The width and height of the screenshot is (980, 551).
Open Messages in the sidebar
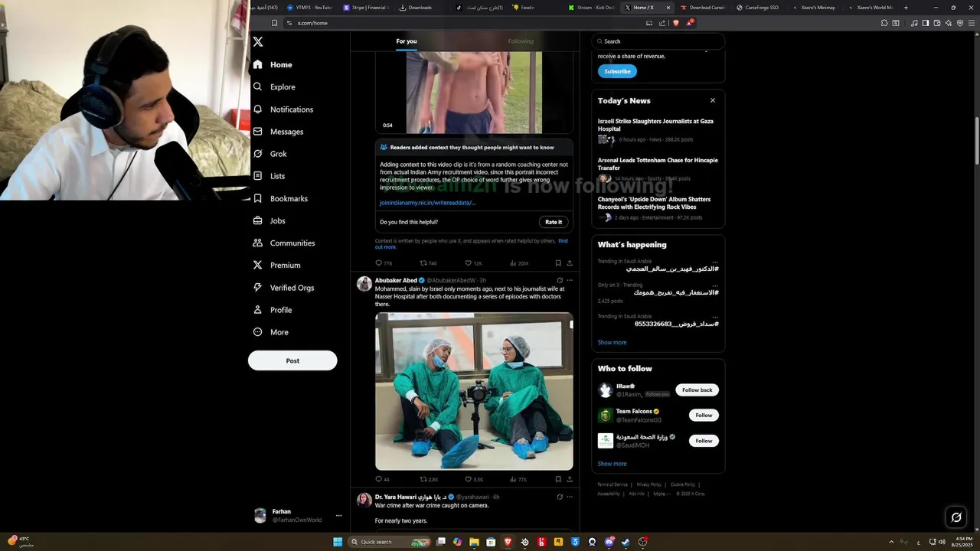[x=278, y=132]
